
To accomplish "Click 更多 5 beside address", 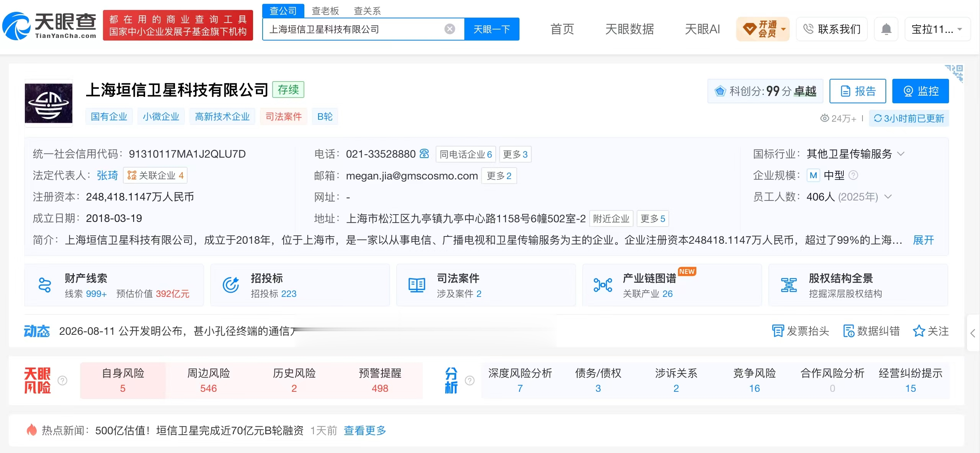I will pos(653,218).
